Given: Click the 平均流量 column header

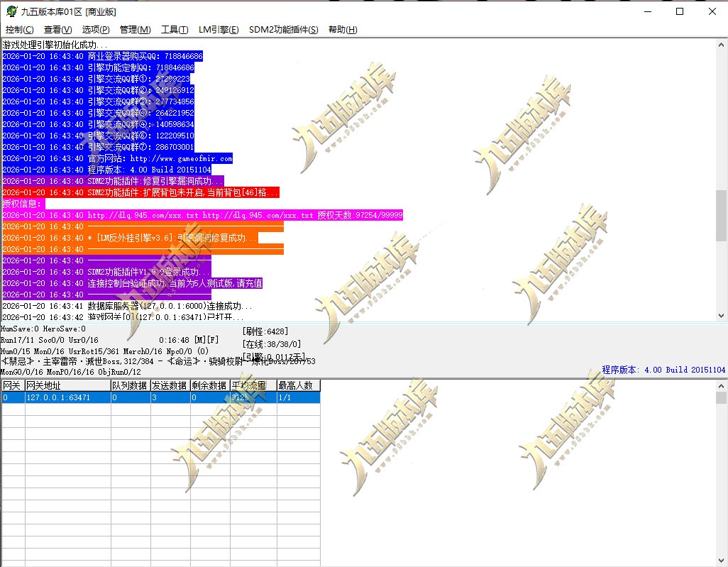Looking at the screenshot, I should (253, 385).
